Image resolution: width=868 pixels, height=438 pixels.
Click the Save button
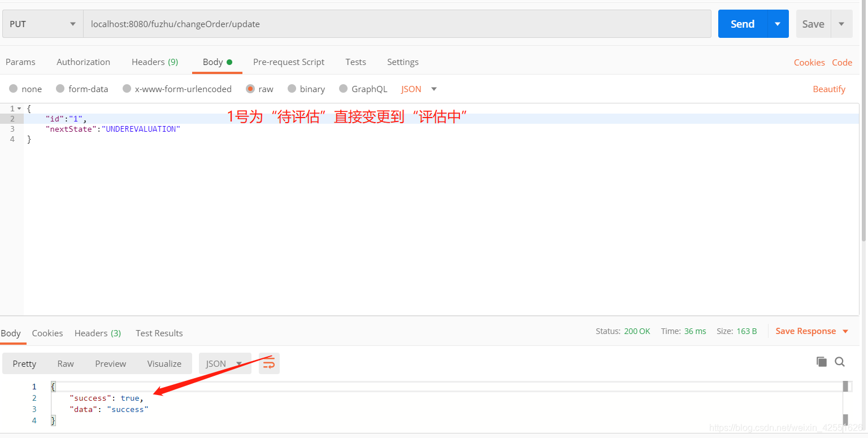813,24
